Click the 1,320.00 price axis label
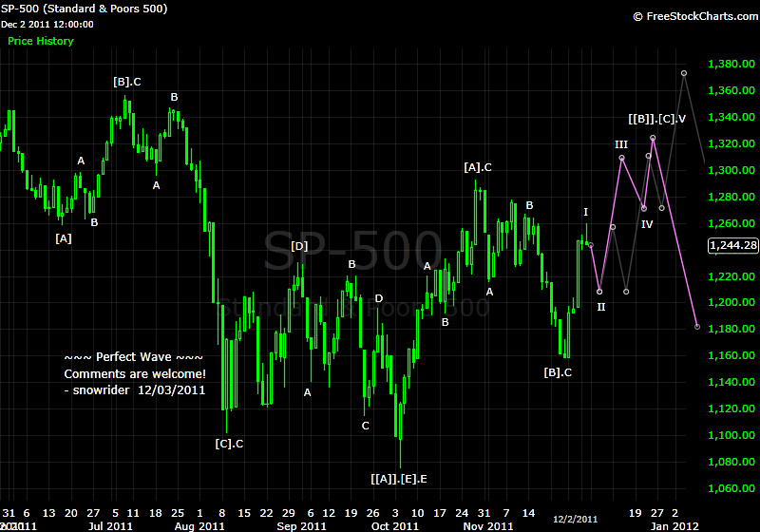Screen dimensions: 760x532 click(731, 143)
